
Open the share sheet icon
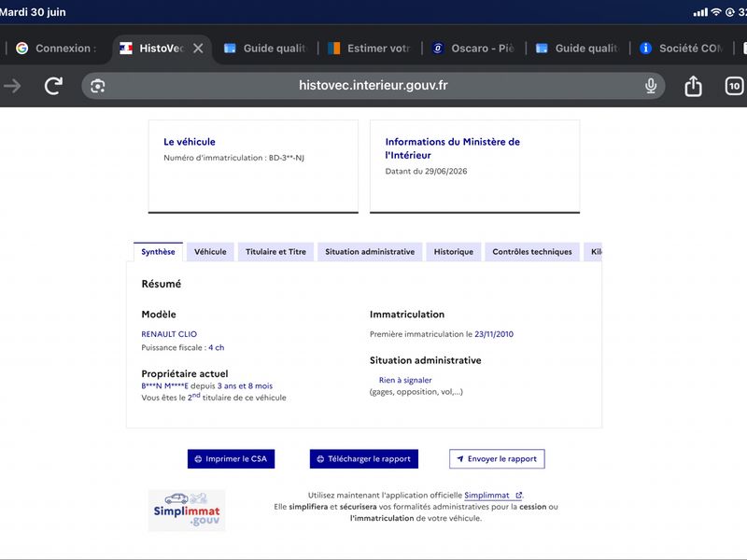tap(693, 86)
